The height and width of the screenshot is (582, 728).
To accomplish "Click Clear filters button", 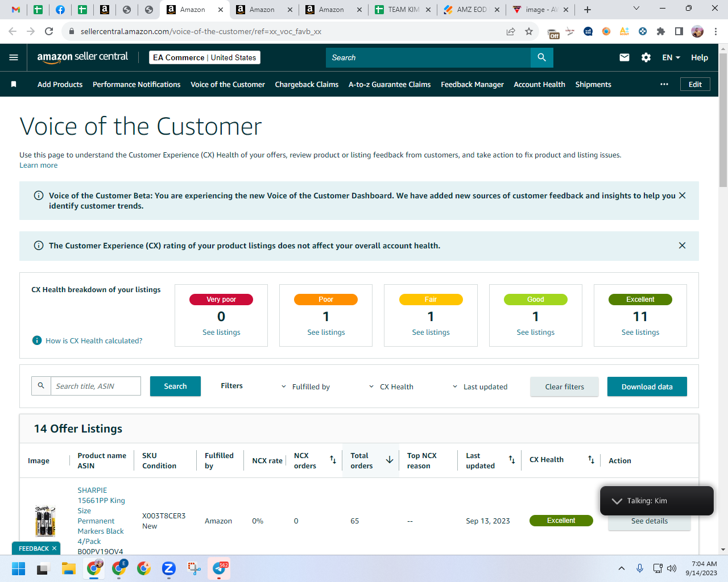I will (564, 386).
